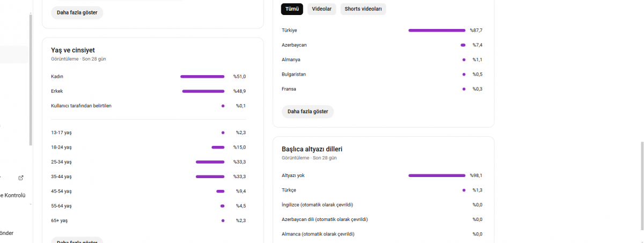This screenshot has width=644, height=243.
Task: Click Daha fazla göster below age list
Action: tap(77, 240)
